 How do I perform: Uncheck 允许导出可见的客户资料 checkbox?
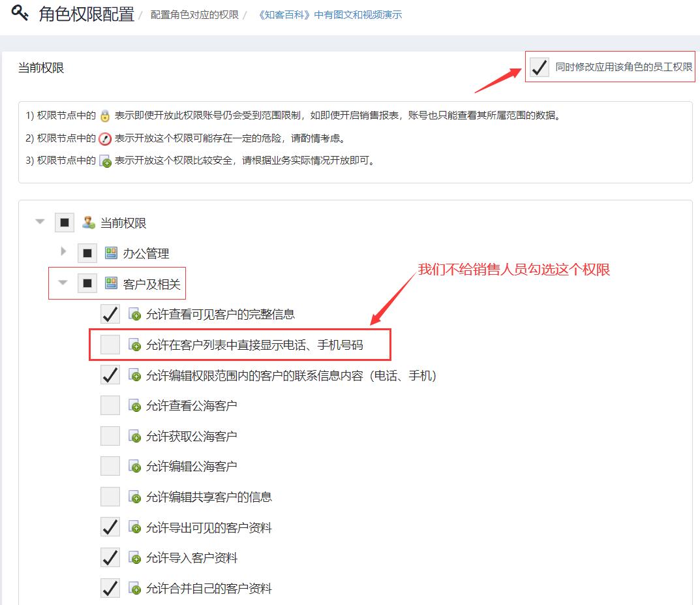point(110,527)
